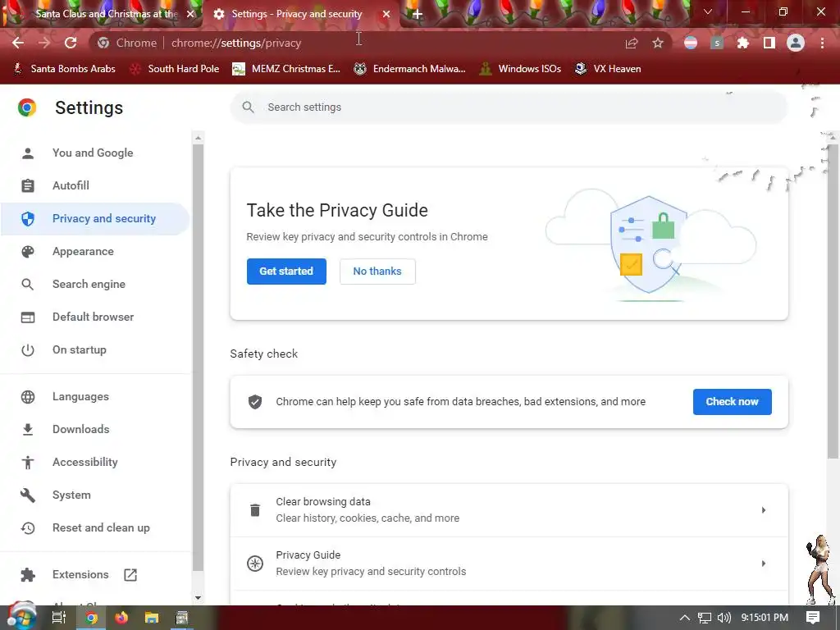The width and height of the screenshot is (840, 630).
Task: Open Chrome three-dot menu
Action: [x=822, y=43]
